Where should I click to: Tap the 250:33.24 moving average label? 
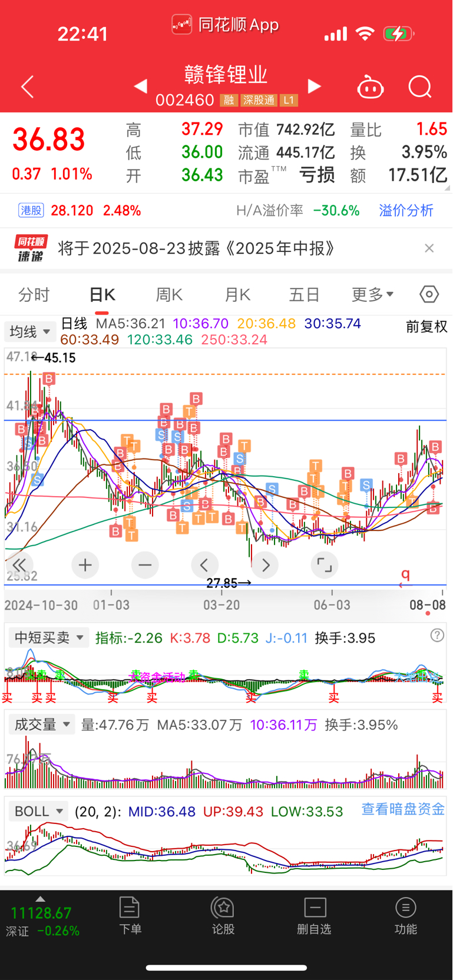(x=234, y=340)
